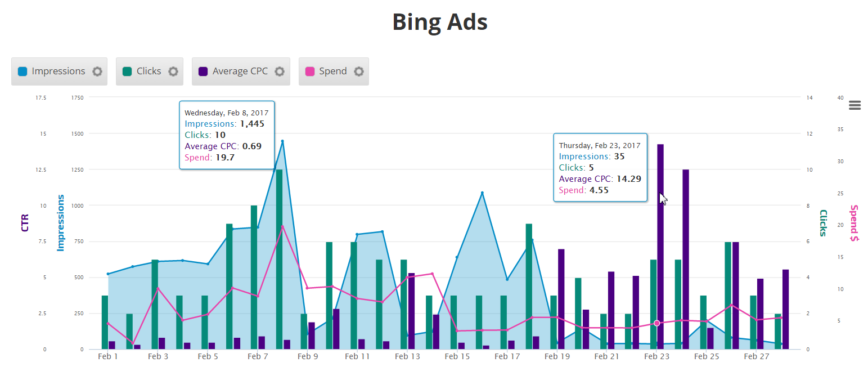Click the Bing Ads title
This screenshot has height=380, width=868.
[x=440, y=22]
